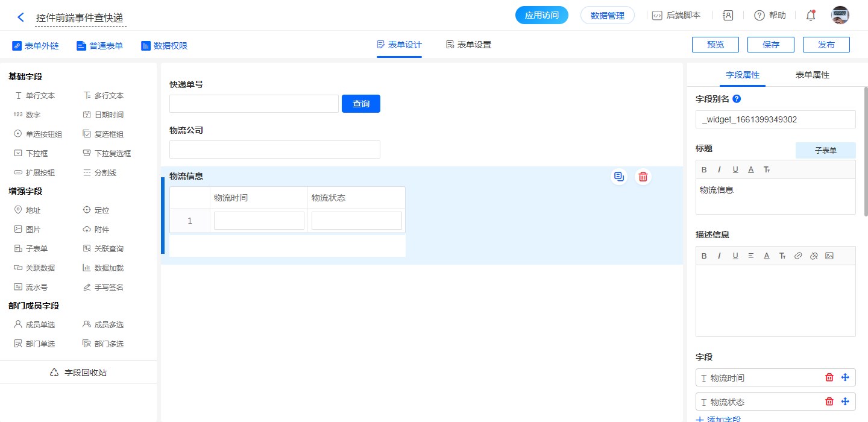The width and height of the screenshot is (868, 422).
Task: Click the 查询 button
Action: coord(360,104)
